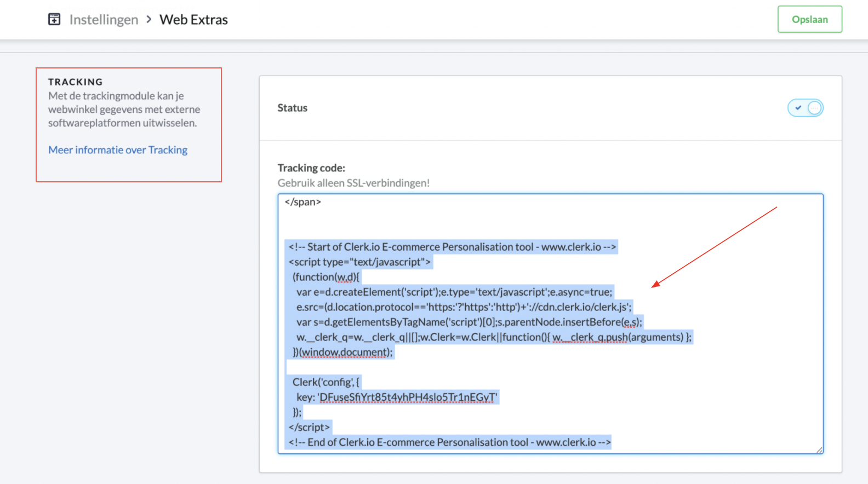The width and height of the screenshot is (868, 484).
Task: Toggle the Status switch off
Action: coord(805,108)
